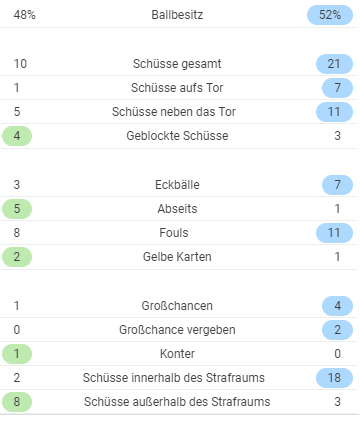
Task: Click the blue 7 Schüsse aufs Tor badge
Action: coord(337,88)
